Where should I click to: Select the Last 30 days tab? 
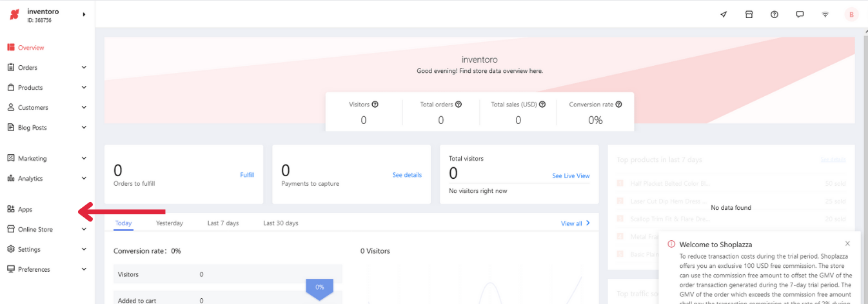coord(281,223)
